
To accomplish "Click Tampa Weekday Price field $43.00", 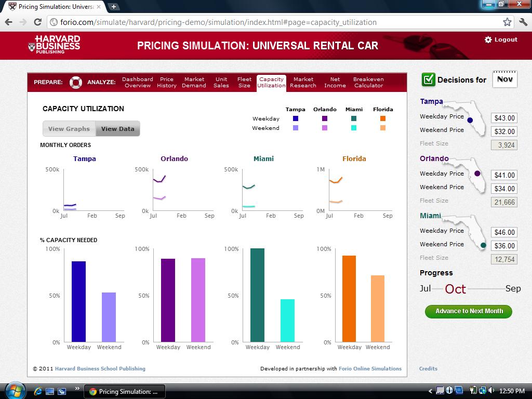I will pyautogui.click(x=504, y=118).
